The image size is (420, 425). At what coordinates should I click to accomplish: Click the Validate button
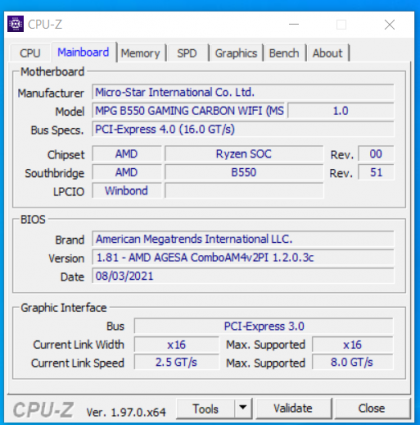293,408
